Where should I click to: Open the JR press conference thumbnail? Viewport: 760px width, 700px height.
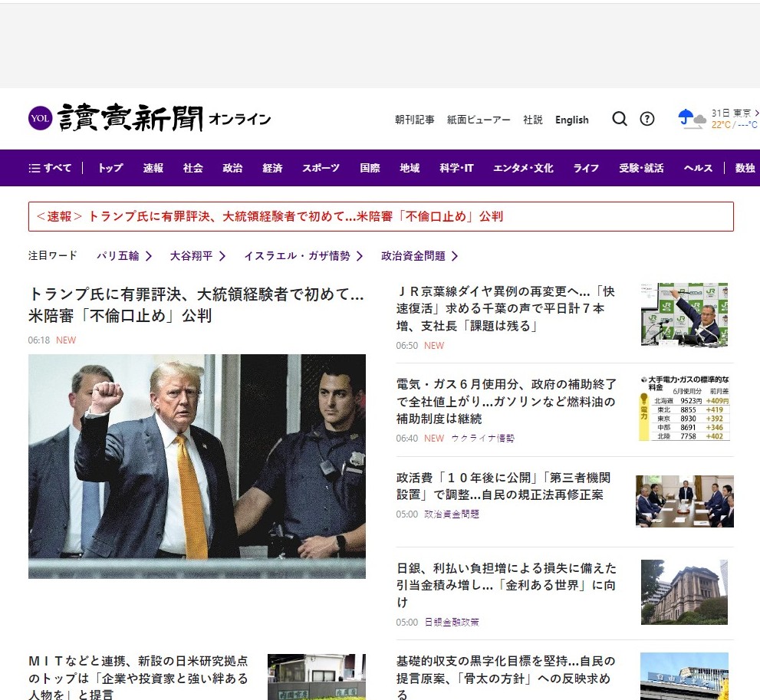point(684,314)
